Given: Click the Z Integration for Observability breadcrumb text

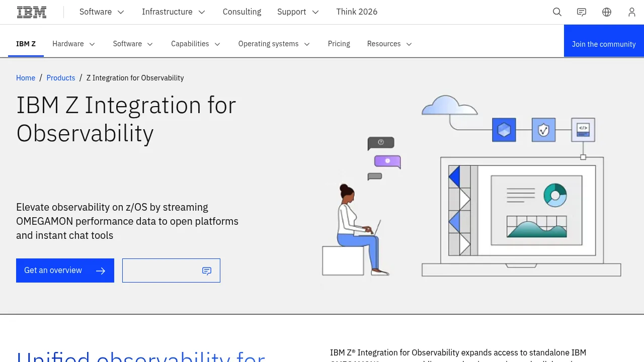Looking at the screenshot, I should (x=135, y=78).
